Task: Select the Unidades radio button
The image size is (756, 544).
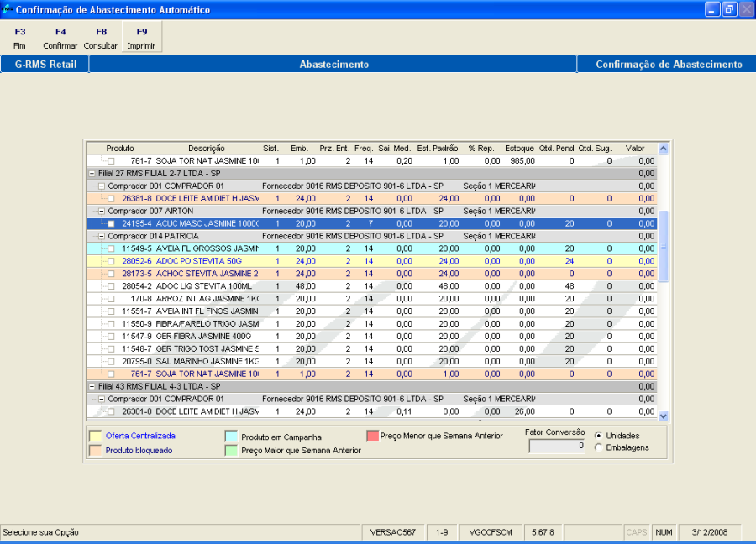Action: click(598, 436)
